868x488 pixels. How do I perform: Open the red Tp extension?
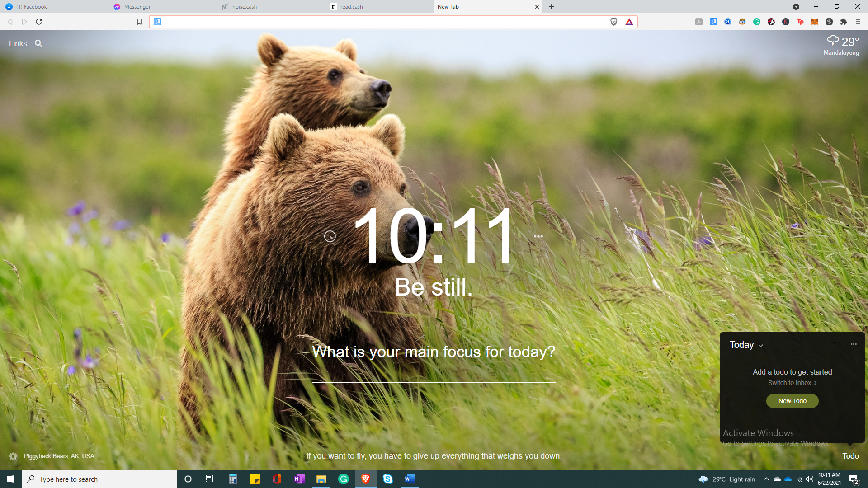(800, 22)
